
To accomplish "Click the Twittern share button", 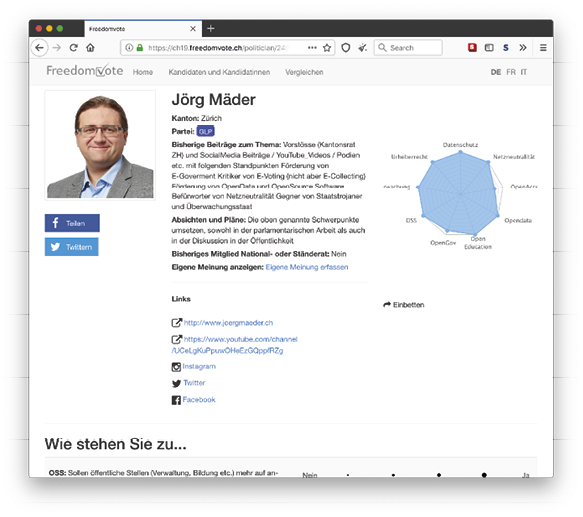I will coord(72,247).
